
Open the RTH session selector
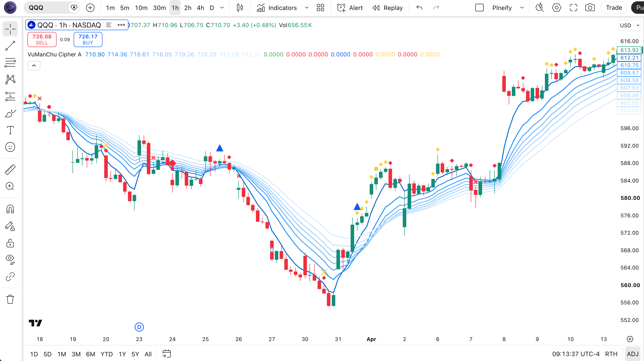[x=611, y=354]
